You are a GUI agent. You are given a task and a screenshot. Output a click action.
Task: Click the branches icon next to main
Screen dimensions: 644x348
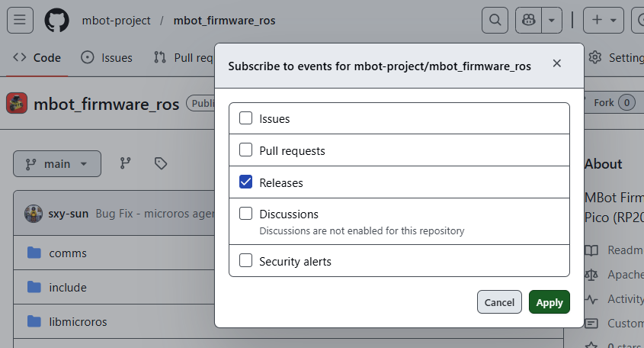126,163
